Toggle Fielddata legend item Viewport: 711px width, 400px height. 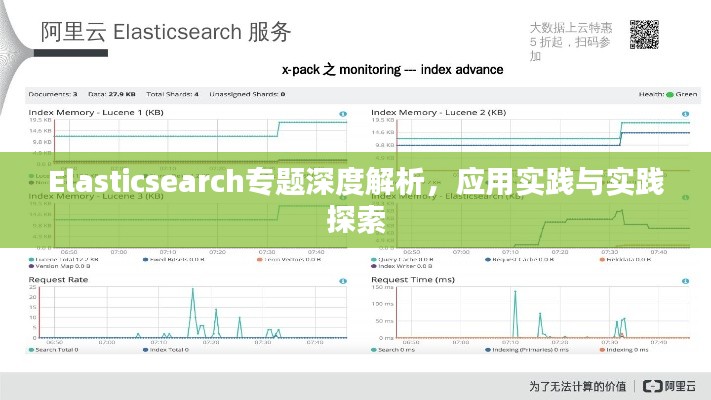pyautogui.click(x=625, y=259)
